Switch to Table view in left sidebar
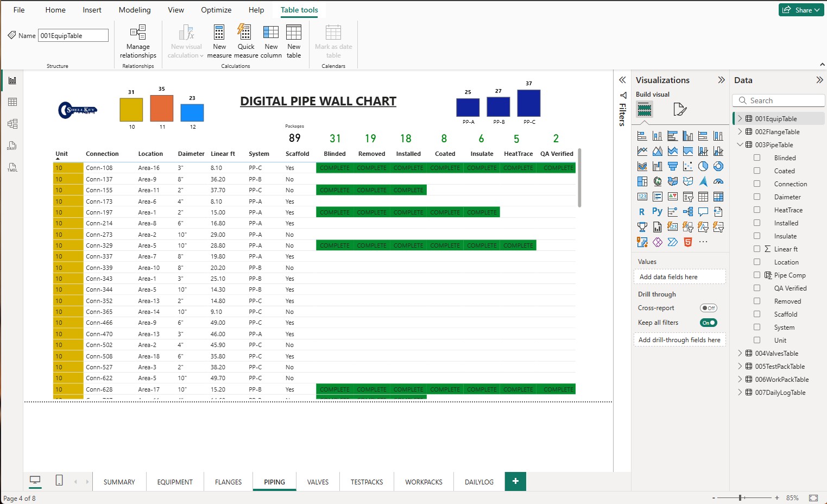 [12, 102]
